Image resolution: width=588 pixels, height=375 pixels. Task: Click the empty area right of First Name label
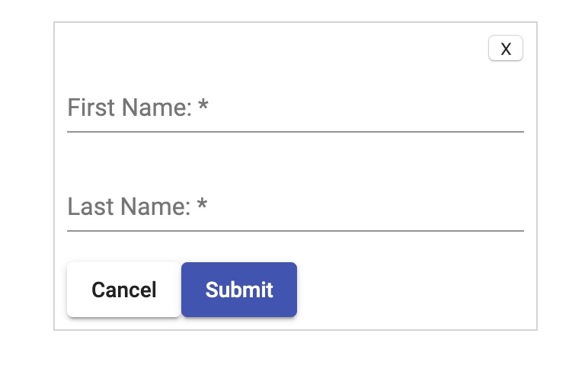tap(366, 107)
